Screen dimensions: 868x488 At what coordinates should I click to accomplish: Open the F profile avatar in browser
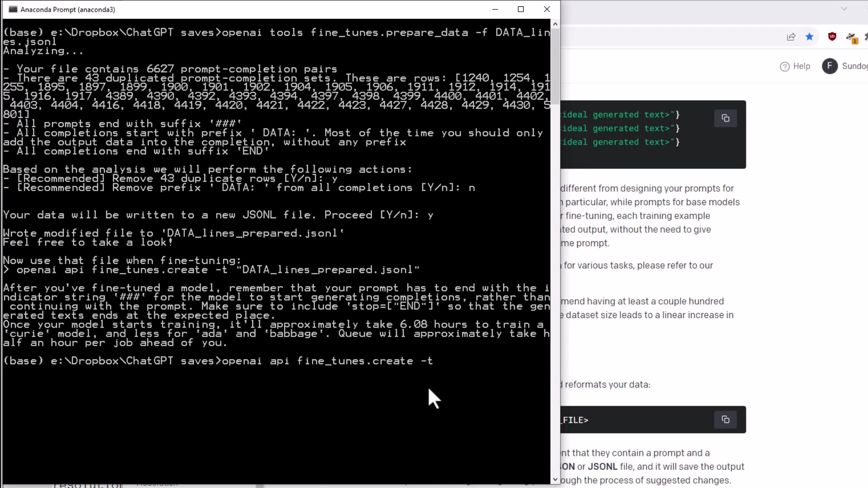pyautogui.click(x=830, y=66)
